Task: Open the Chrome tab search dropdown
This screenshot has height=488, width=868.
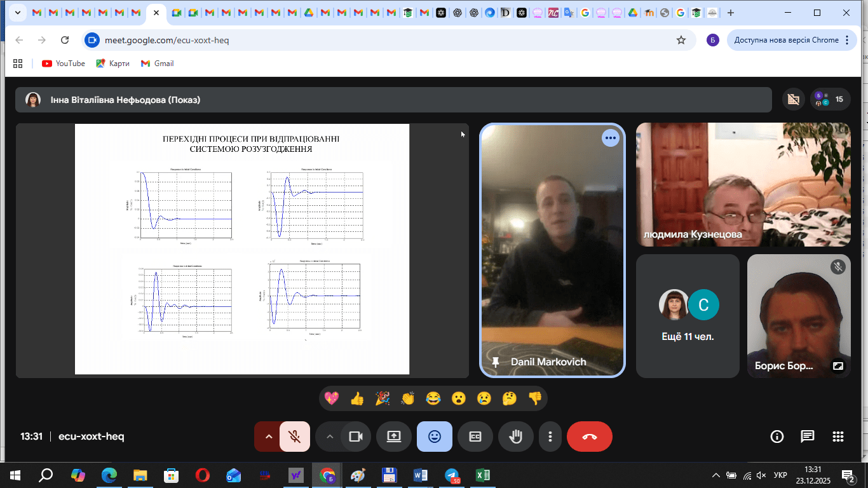Action: coord(18,13)
